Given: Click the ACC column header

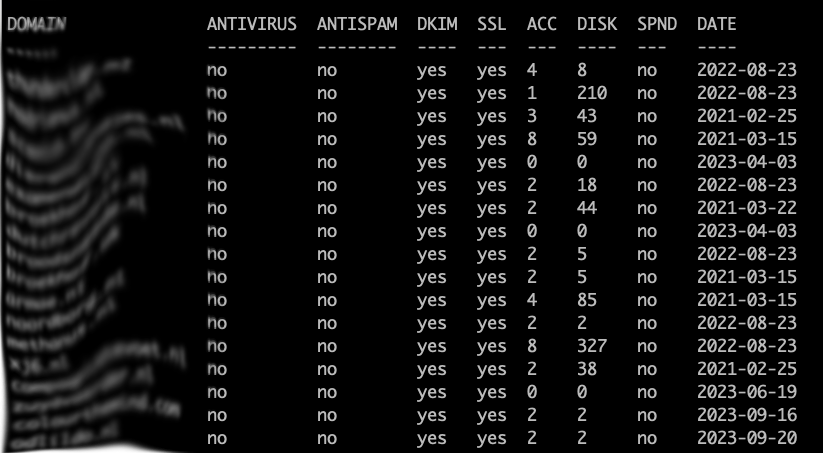Looking at the screenshot, I should click(542, 24).
